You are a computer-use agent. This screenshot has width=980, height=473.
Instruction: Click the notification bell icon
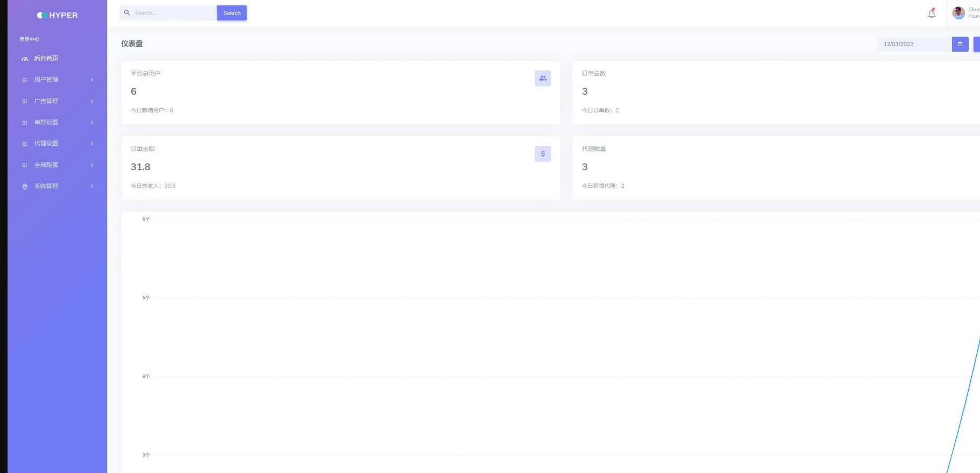[x=932, y=13]
